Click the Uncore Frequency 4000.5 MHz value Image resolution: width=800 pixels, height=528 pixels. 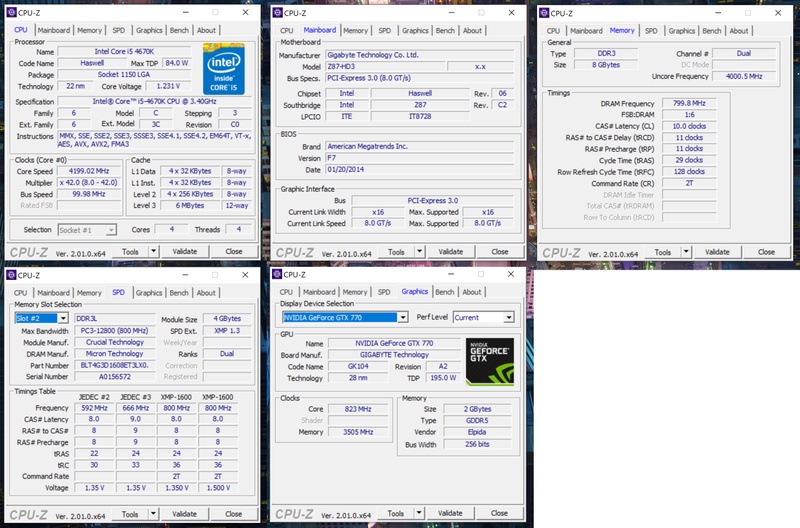[x=744, y=77]
